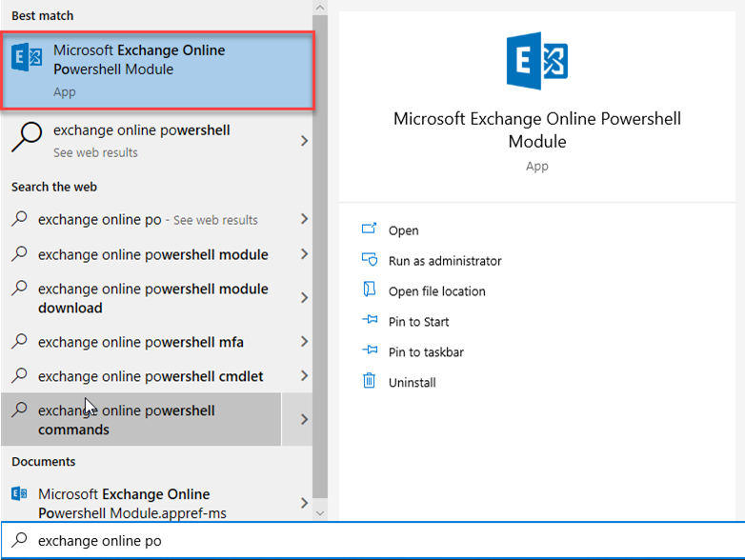745x560 pixels.
Task: Click the Run as administrator shield icon
Action: (x=370, y=259)
